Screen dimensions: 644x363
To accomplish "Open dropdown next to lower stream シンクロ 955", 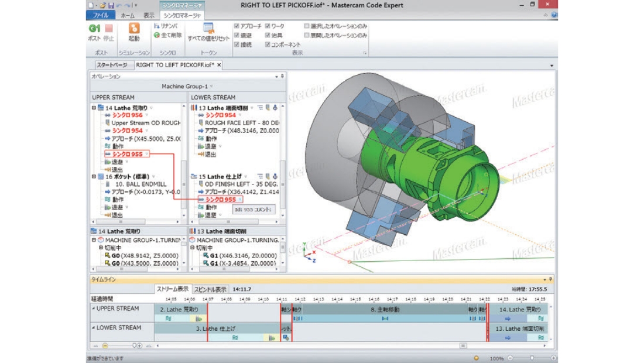I will [240, 200].
